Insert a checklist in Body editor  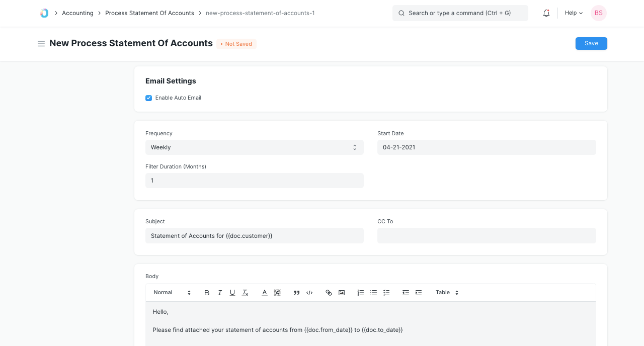(x=386, y=293)
